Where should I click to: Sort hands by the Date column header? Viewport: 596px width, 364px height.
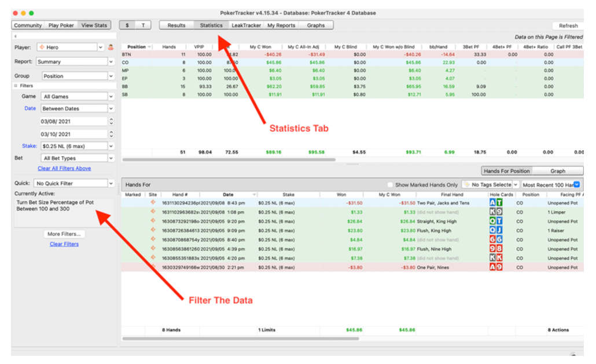click(x=228, y=194)
